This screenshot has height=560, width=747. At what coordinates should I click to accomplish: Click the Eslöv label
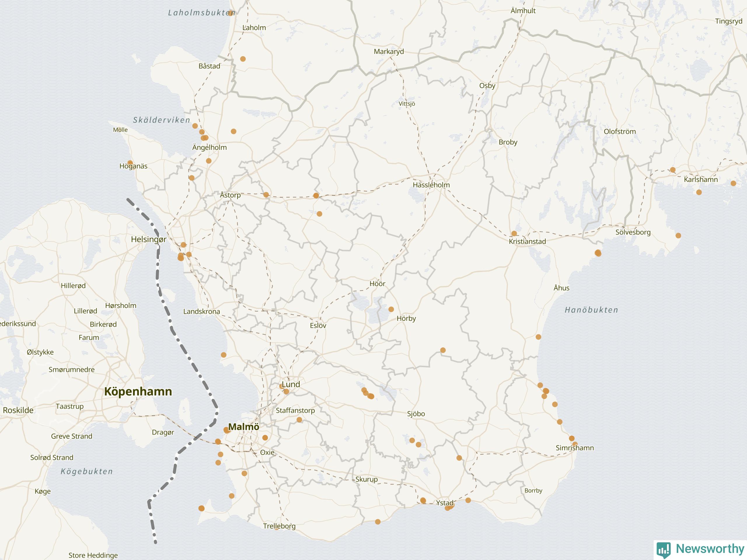pyautogui.click(x=318, y=326)
